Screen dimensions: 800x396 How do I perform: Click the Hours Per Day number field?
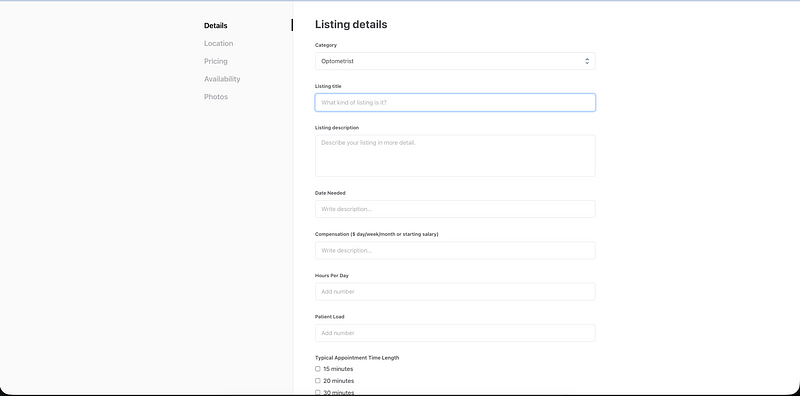pyautogui.click(x=455, y=292)
